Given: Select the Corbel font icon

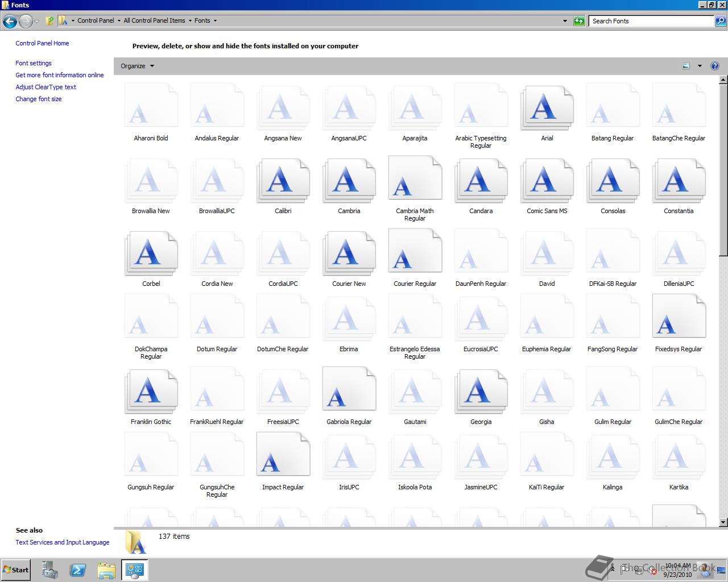Looking at the screenshot, I should click(151, 253).
